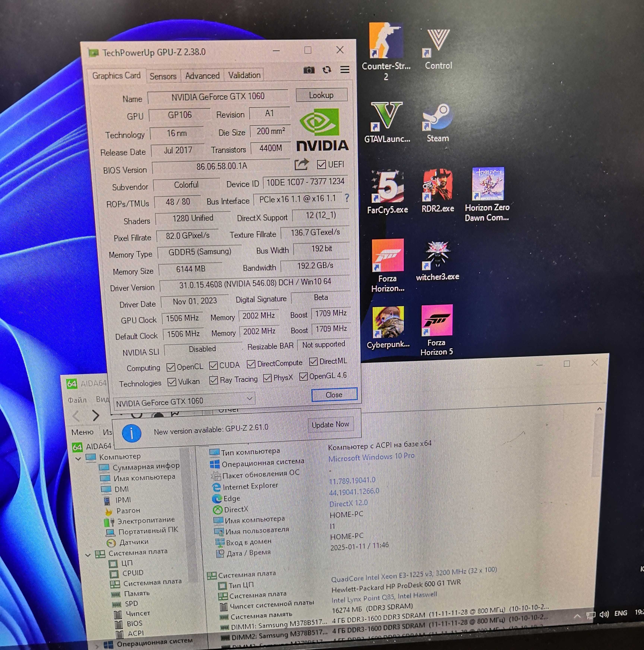
Task: Open Меню tab in AIDA64
Action: [x=82, y=432]
